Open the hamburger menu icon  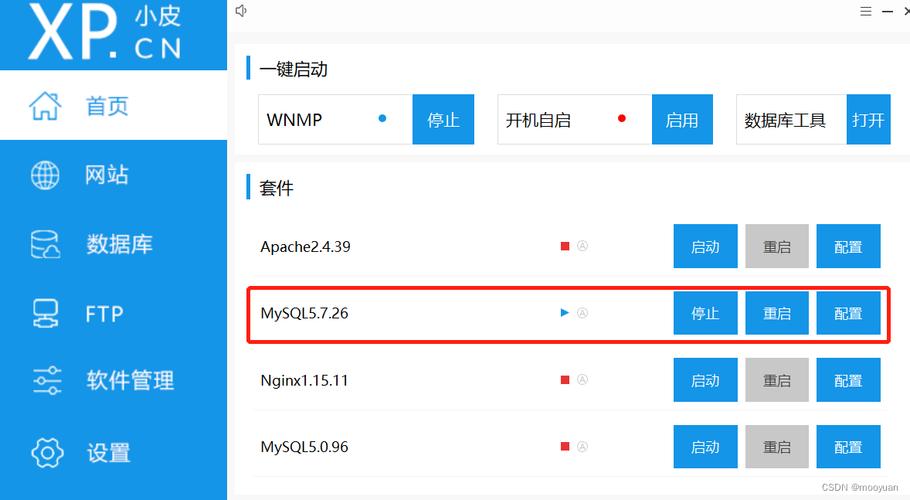pos(865,11)
